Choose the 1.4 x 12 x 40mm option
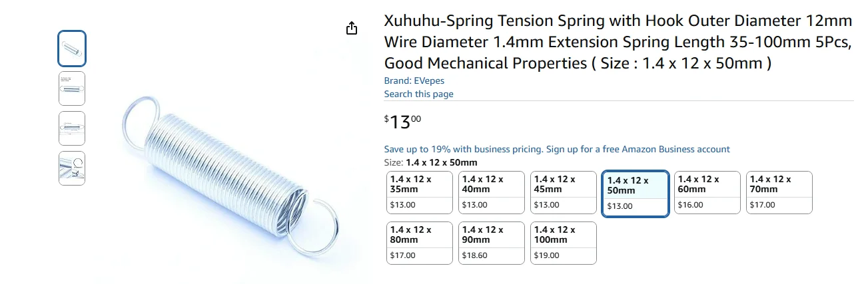 (492, 192)
